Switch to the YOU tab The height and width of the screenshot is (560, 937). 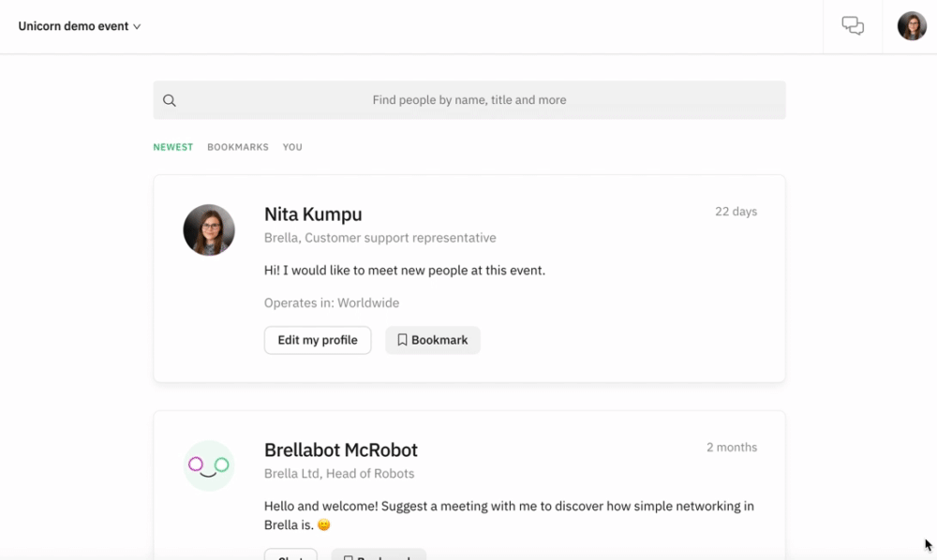coord(292,147)
